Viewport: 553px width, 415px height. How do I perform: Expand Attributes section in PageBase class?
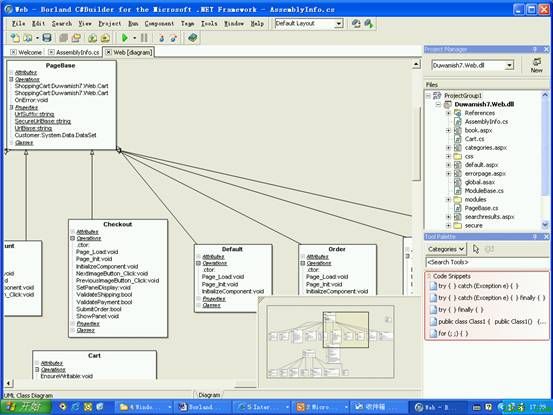(11, 73)
